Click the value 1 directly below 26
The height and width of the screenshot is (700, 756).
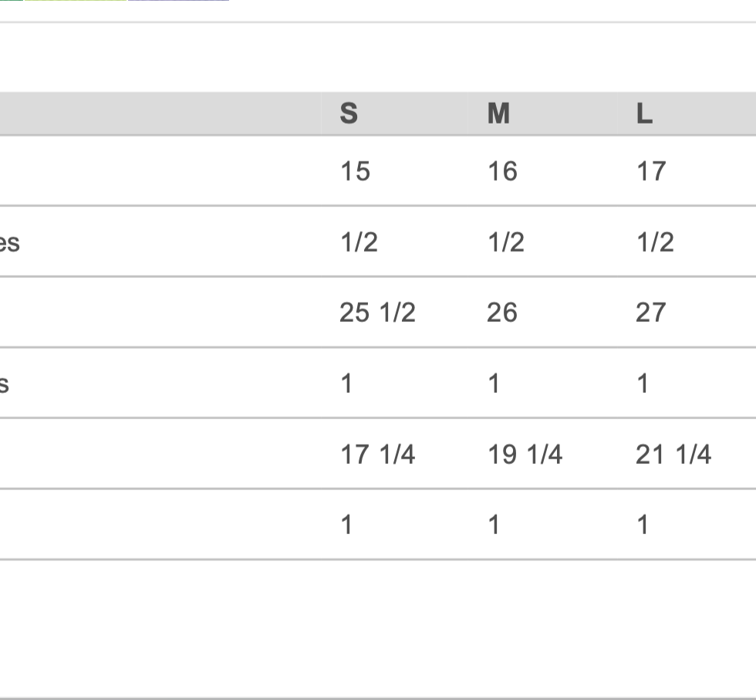click(494, 384)
